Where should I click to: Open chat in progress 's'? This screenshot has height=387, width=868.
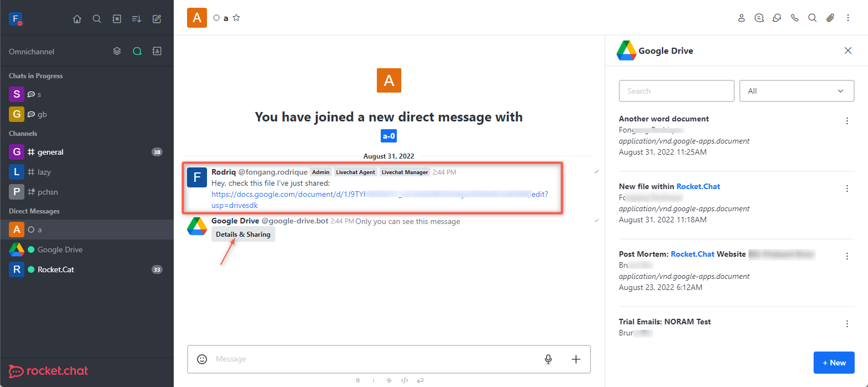87,94
